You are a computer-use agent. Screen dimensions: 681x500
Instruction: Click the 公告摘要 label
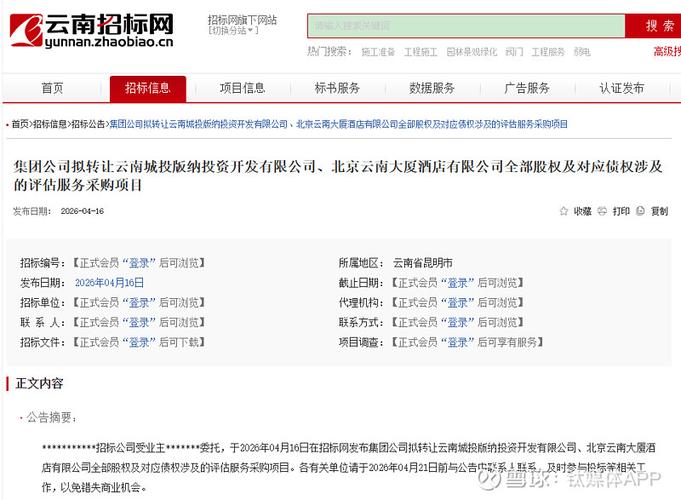pos(51,417)
